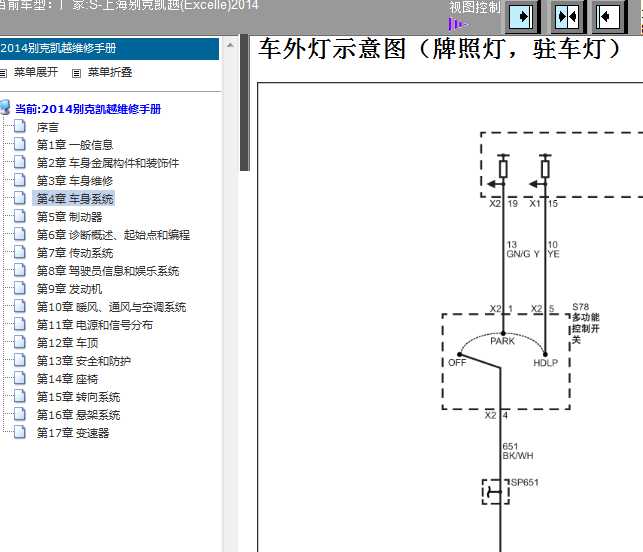Click the SP651 splice label
The width and height of the screenshot is (643, 552).
(524, 482)
